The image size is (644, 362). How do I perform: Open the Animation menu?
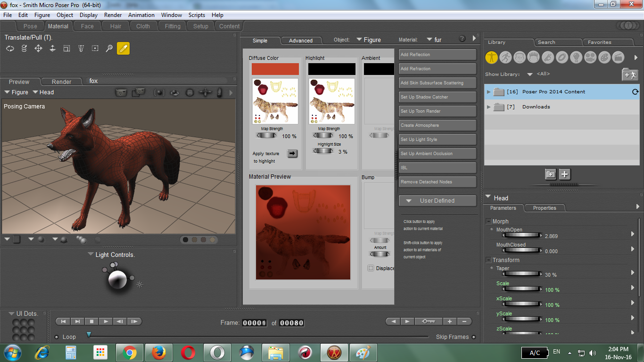pos(141,15)
